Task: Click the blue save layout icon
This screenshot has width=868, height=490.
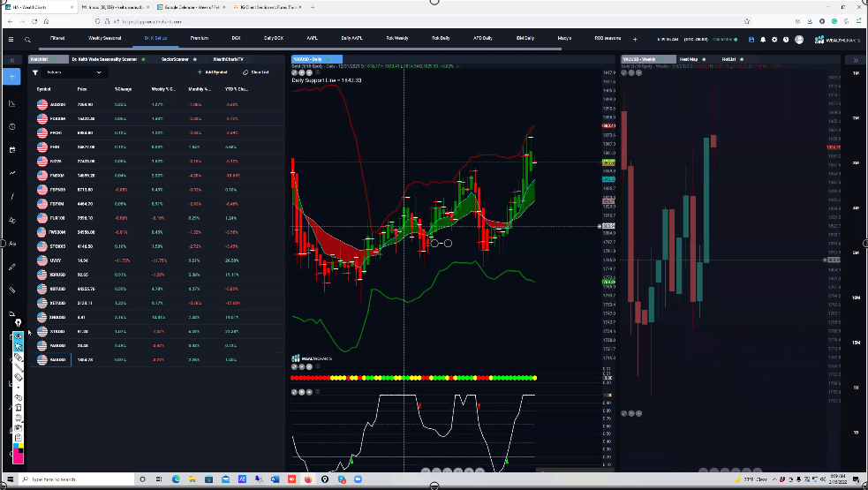Action: pyautogui.click(x=751, y=40)
